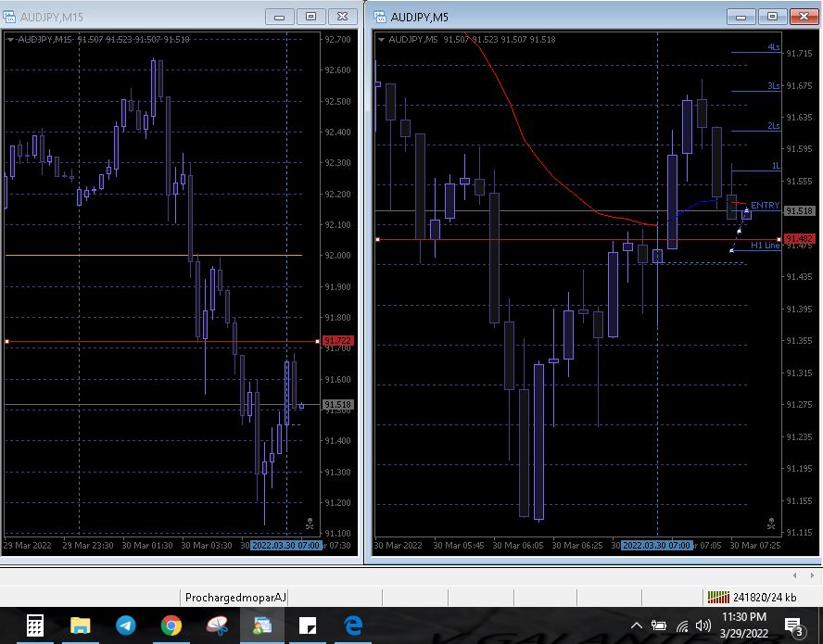
Task: Open Telegram from the taskbar
Action: pos(125,625)
